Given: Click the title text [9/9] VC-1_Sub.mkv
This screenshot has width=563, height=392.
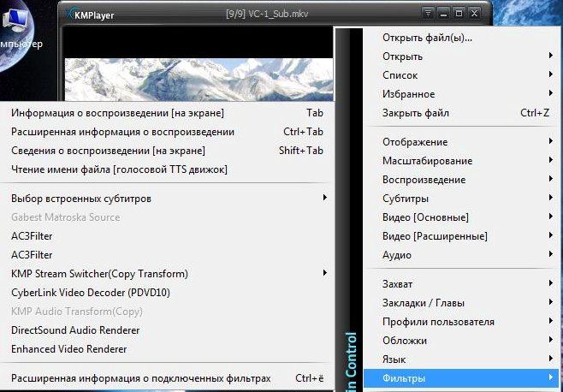Looking at the screenshot, I should coord(267,14).
